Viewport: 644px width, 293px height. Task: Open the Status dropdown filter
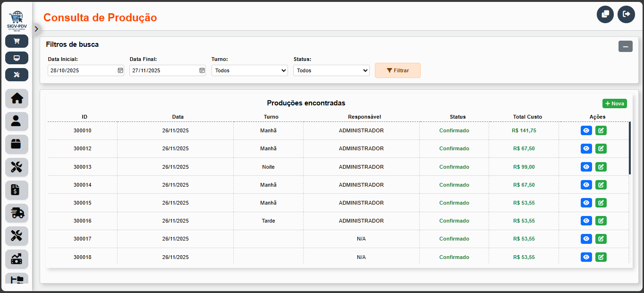(331, 70)
